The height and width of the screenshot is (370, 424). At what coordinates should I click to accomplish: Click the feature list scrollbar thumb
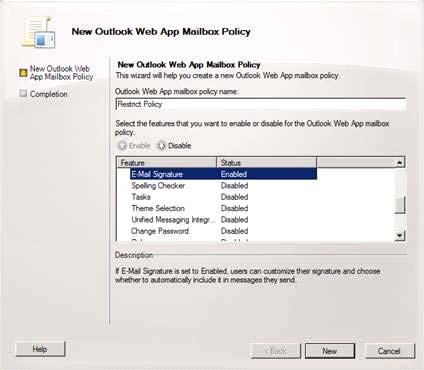[400, 205]
